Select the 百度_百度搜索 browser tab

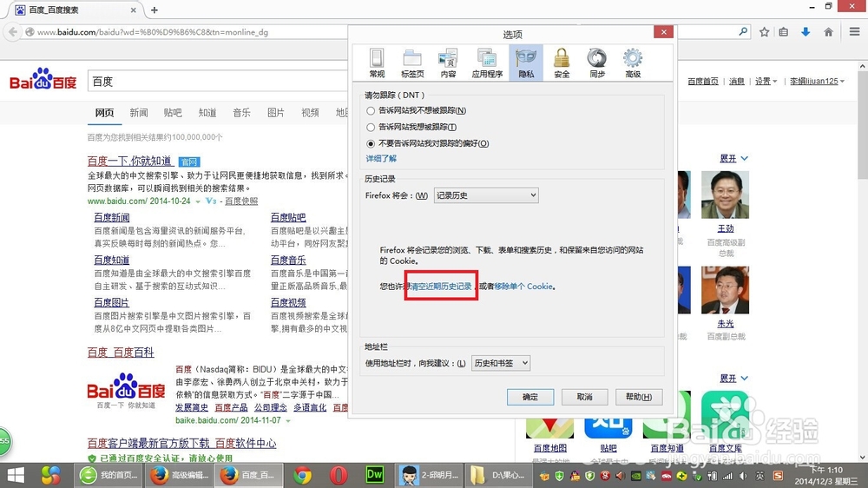click(76, 10)
